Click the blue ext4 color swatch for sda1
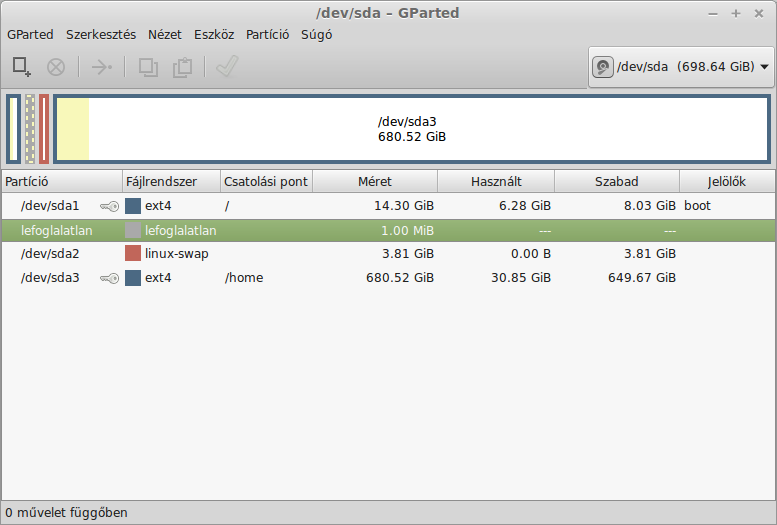The height and width of the screenshot is (525, 777). [x=133, y=206]
